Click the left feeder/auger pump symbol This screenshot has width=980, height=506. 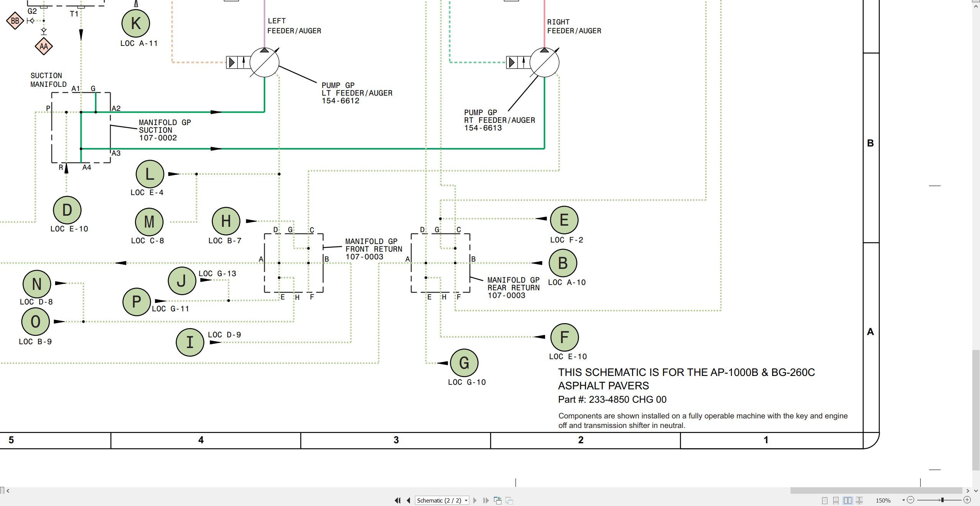[x=264, y=62]
